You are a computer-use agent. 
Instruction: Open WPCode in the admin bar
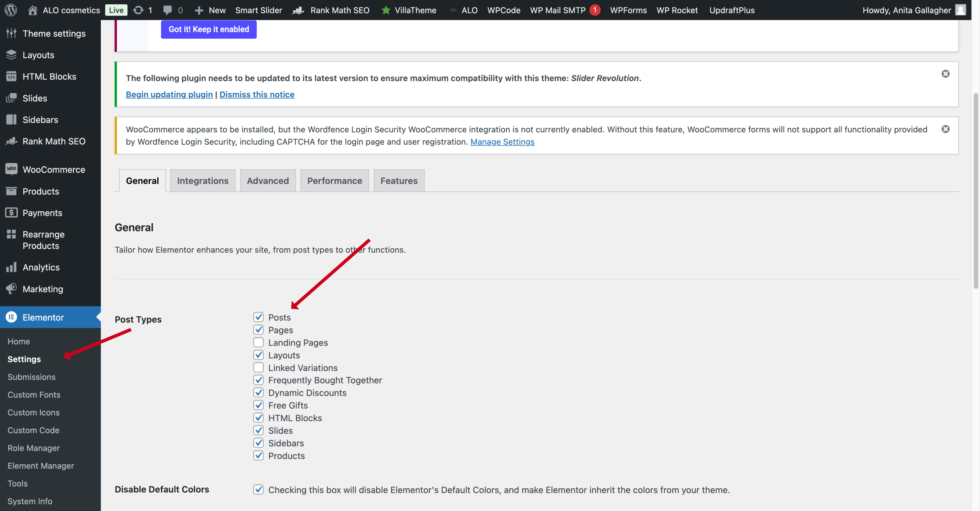tap(504, 10)
